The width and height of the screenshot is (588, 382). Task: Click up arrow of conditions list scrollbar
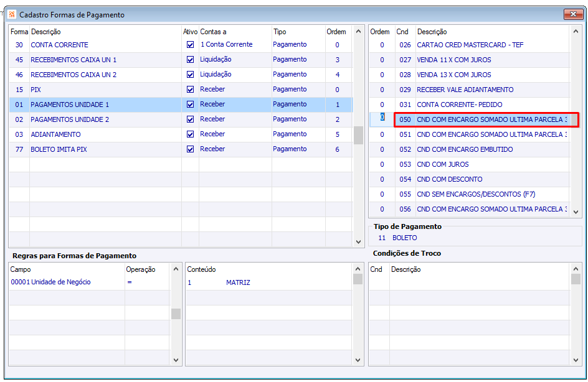point(576,32)
